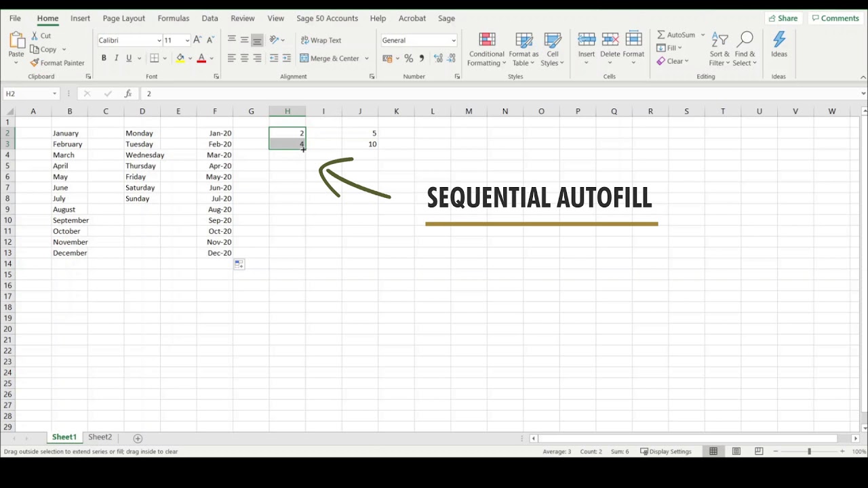
Task: Open Conditional Formatting options
Action: 486,49
